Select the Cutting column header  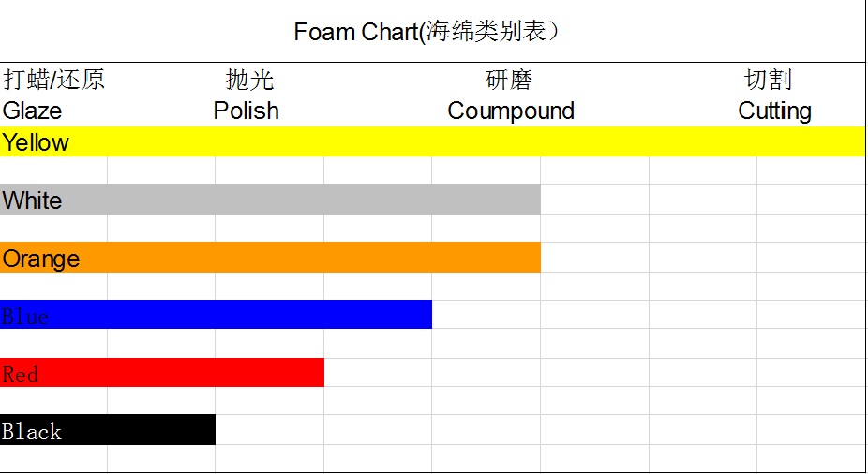(x=775, y=111)
